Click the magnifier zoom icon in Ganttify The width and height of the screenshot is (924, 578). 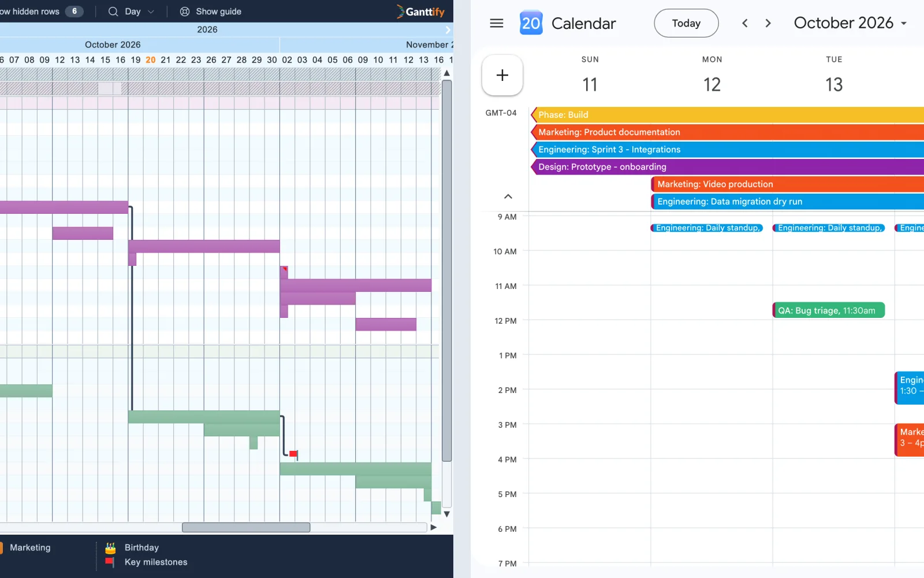(x=113, y=12)
